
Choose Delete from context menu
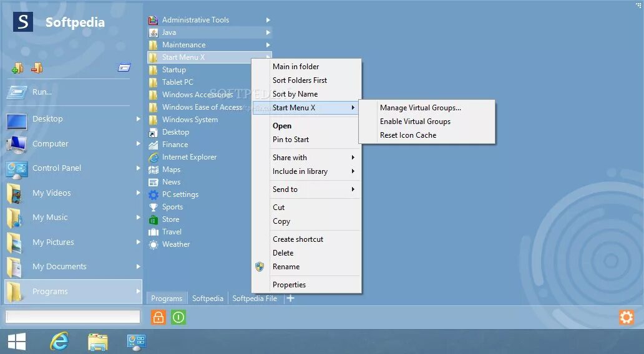[306, 253]
